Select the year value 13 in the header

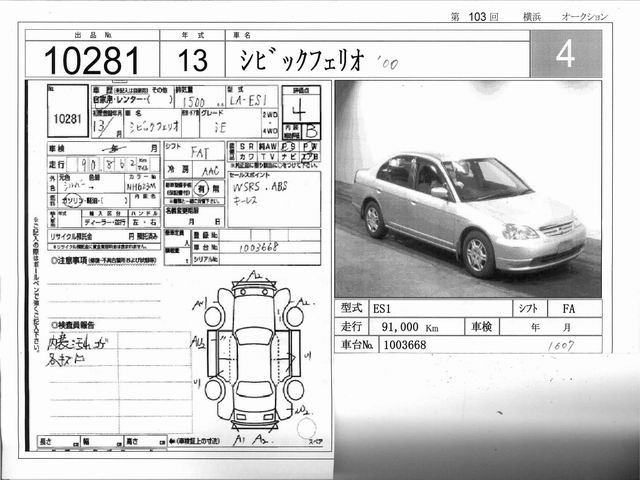193,60
